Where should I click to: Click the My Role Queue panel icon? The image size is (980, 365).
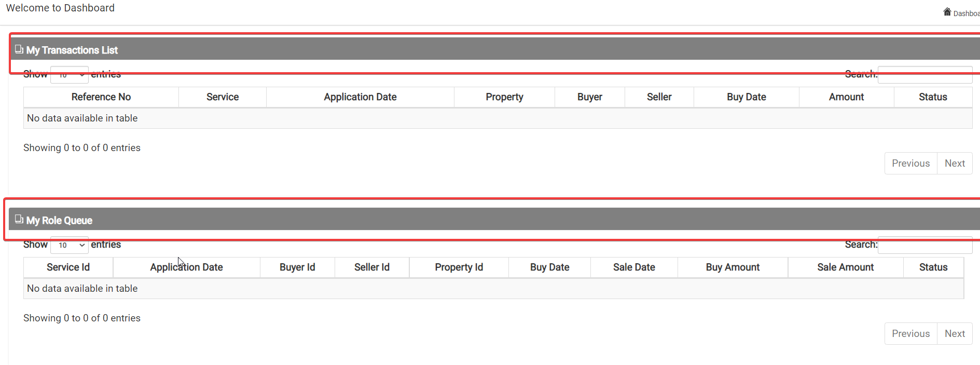[x=19, y=219]
